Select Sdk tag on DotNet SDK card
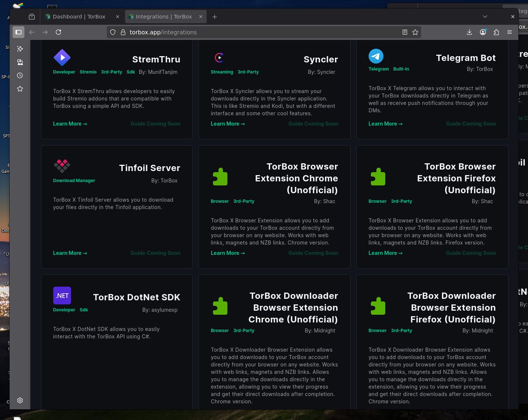 coord(84,310)
